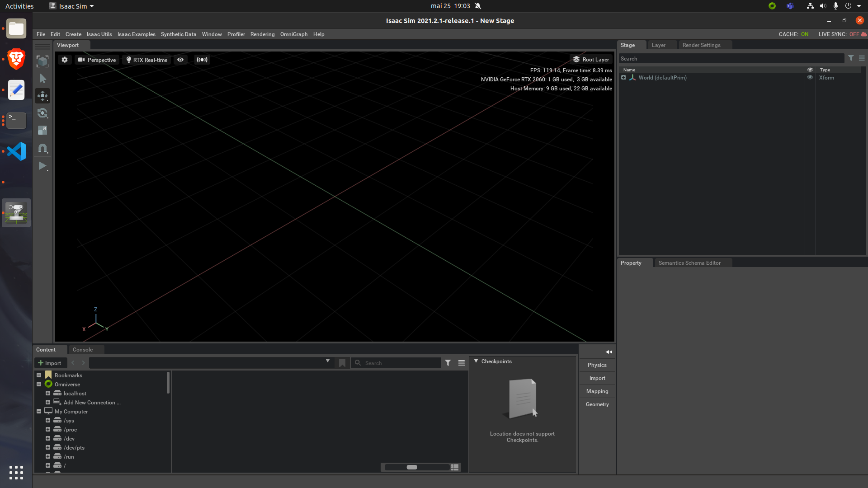Activate the Scale tool

coord(42,131)
